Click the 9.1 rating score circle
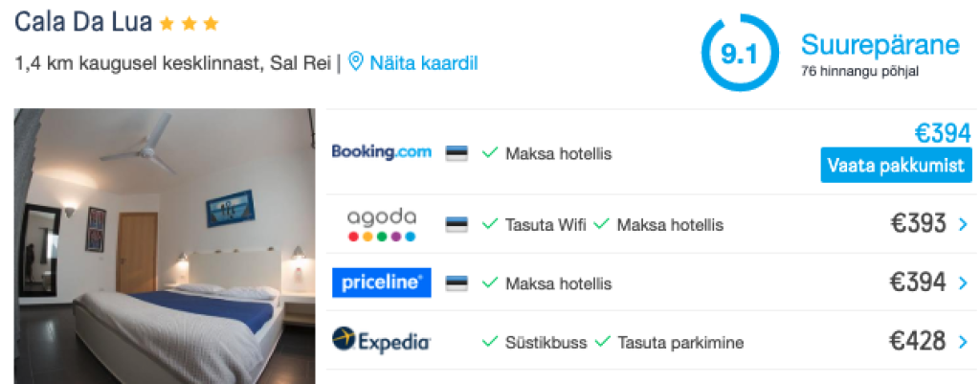980x384 pixels. tap(740, 53)
